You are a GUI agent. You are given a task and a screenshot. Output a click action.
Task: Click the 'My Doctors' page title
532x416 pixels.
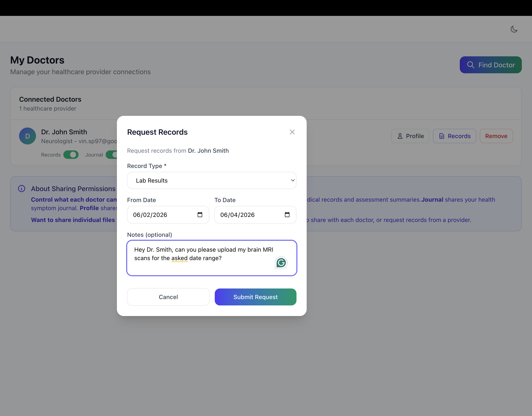pyautogui.click(x=37, y=60)
